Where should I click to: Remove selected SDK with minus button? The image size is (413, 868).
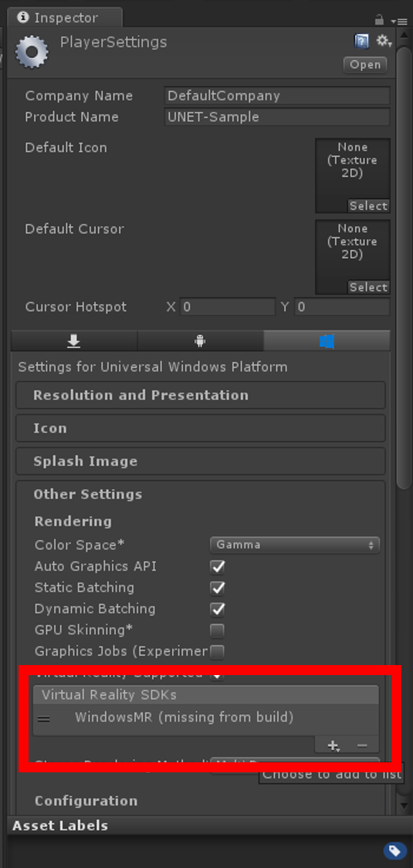[x=363, y=745]
